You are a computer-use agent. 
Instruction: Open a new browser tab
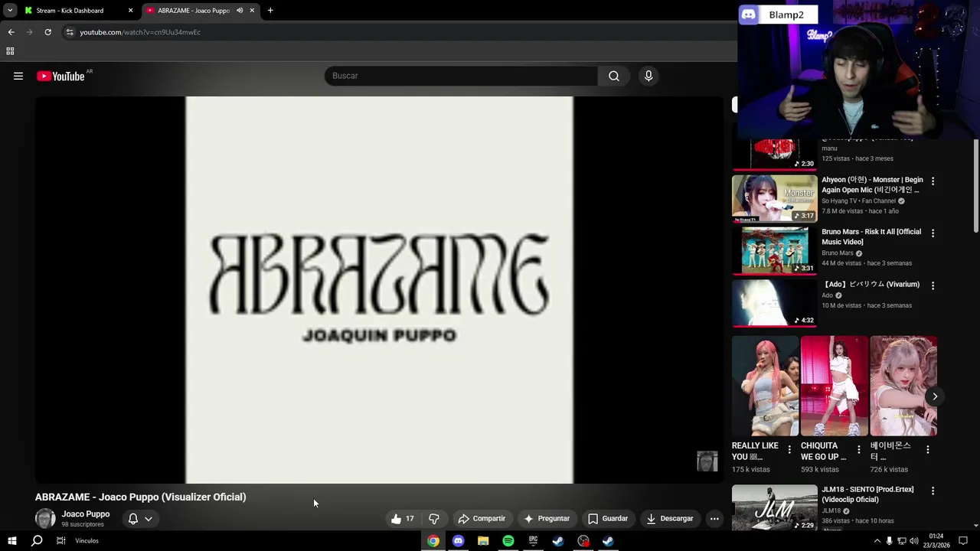[x=270, y=11]
